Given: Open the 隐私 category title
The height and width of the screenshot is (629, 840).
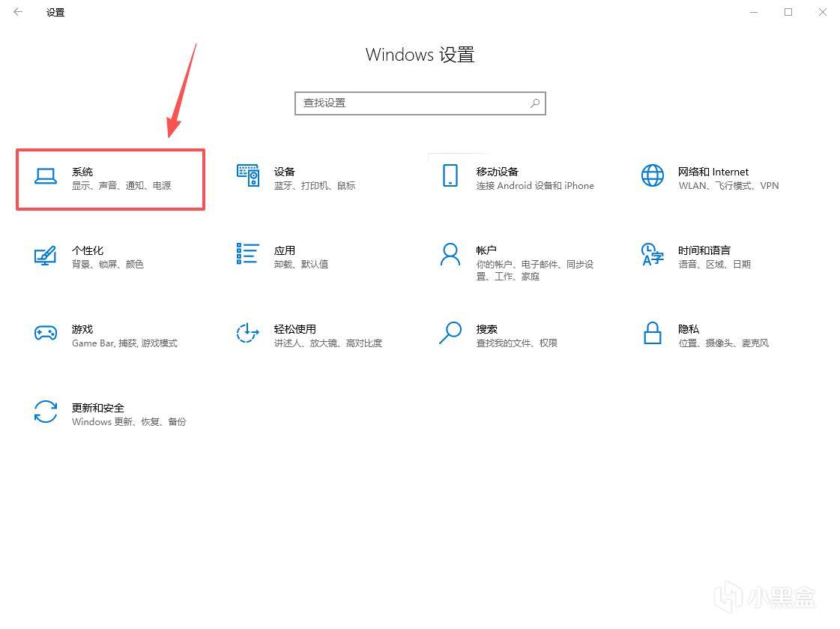Looking at the screenshot, I should point(689,329).
